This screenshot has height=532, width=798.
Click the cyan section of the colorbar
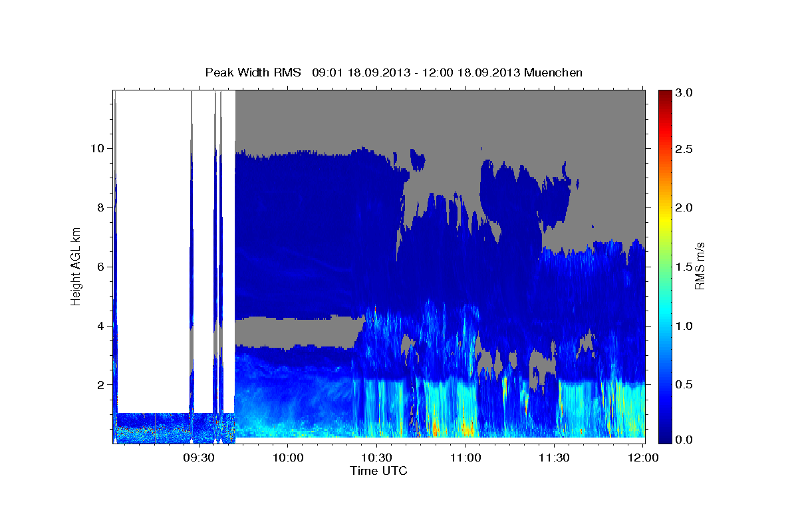(x=665, y=313)
